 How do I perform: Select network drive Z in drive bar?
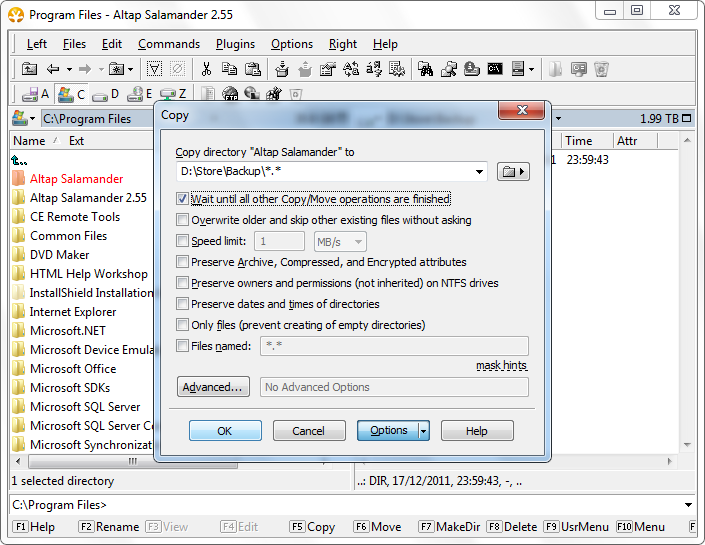[174, 94]
